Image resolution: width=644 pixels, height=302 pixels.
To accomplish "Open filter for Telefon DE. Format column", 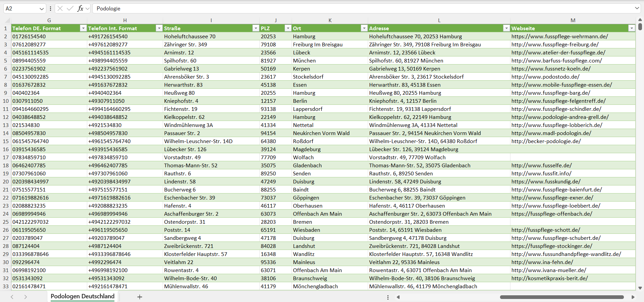I will (83, 28).
